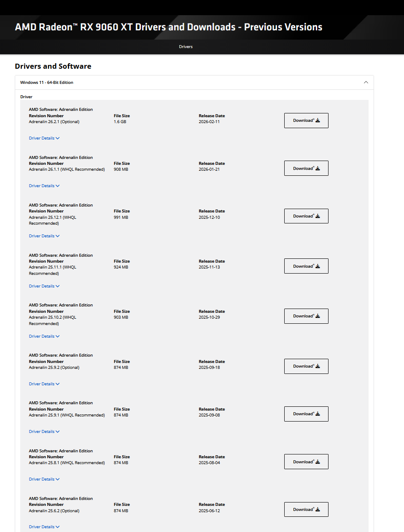Click the 924 MB file size value

[x=121, y=267]
